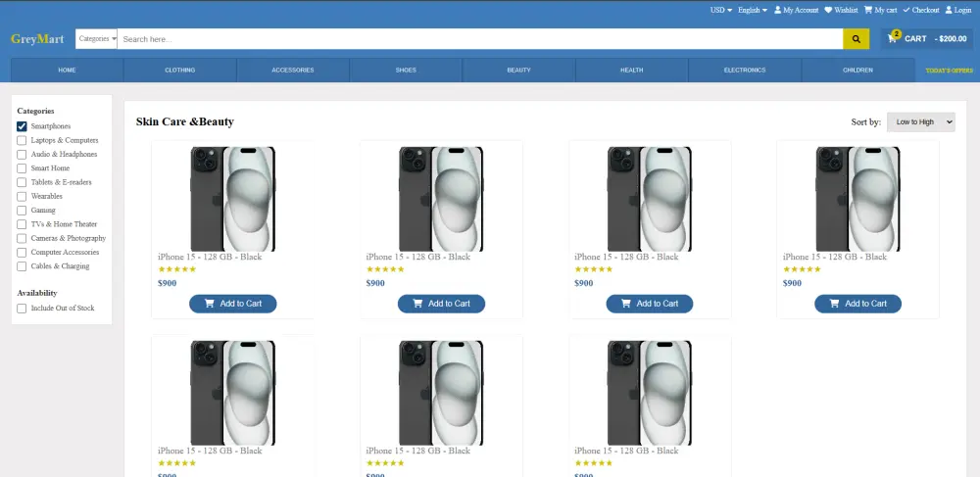The width and height of the screenshot is (980, 477).
Task: Open the Wishlist heart link
Action: [x=841, y=10]
